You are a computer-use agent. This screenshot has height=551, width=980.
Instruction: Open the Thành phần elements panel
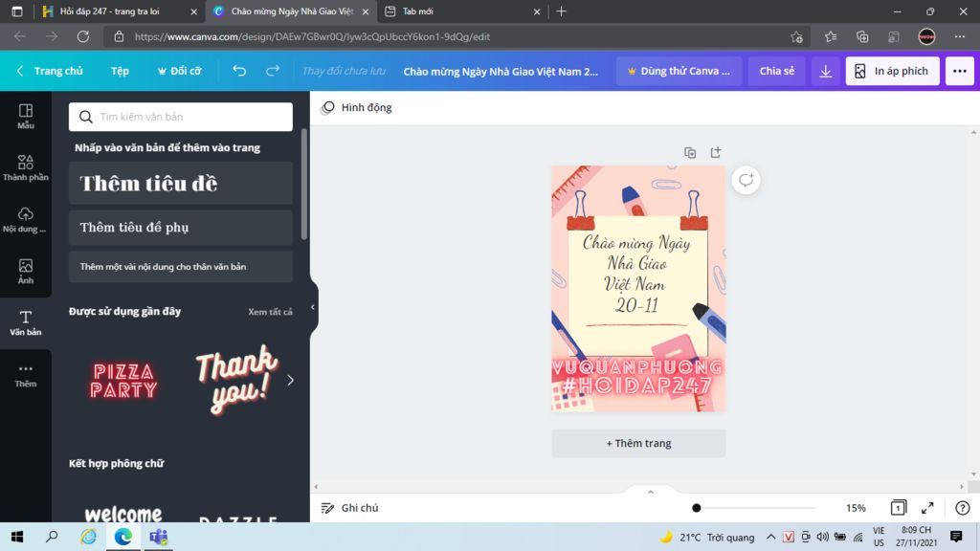(x=26, y=168)
